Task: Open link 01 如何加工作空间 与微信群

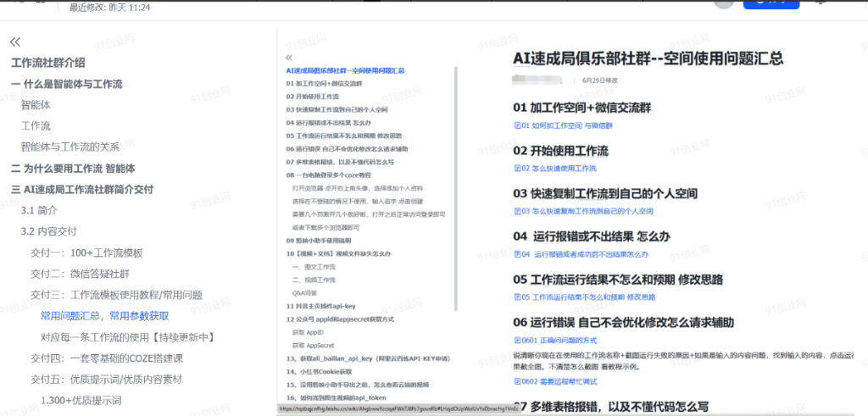Action: point(564,126)
